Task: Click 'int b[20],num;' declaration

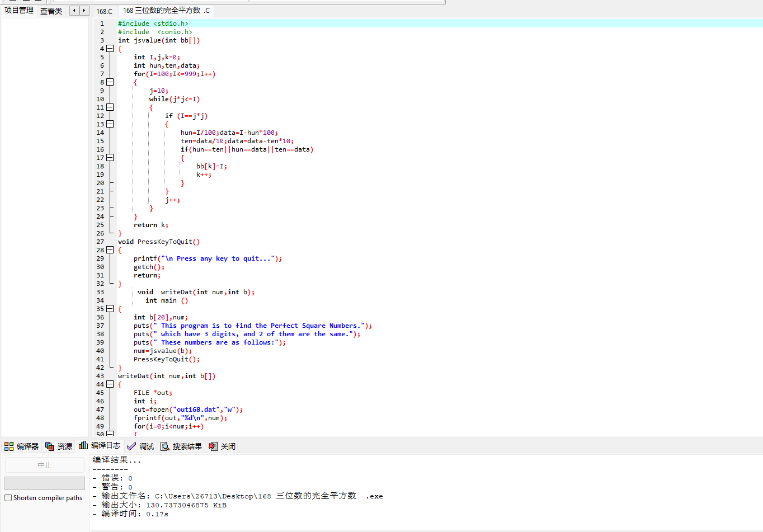Action: coord(161,317)
